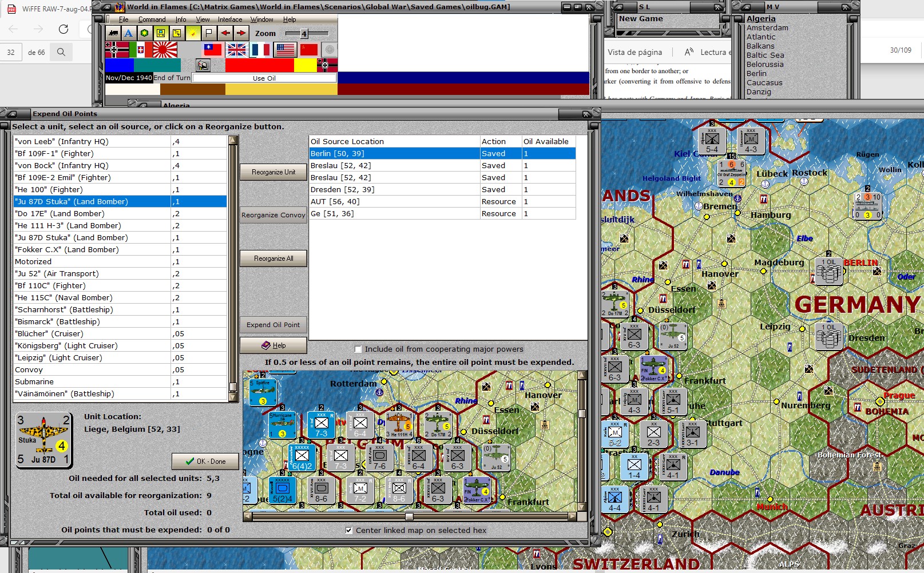Select the United Kingdom flag icon
This screenshot has width=924, height=573.
[x=237, y=50]
